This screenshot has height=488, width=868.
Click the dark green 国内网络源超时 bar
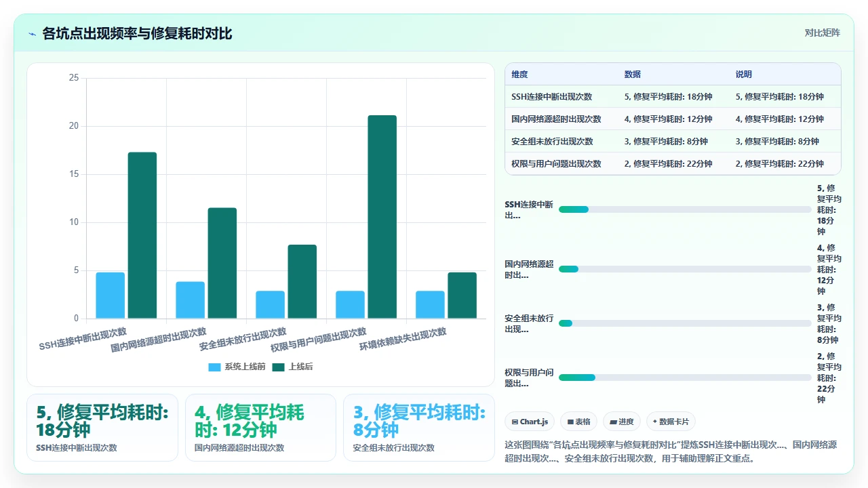[222, 263]
